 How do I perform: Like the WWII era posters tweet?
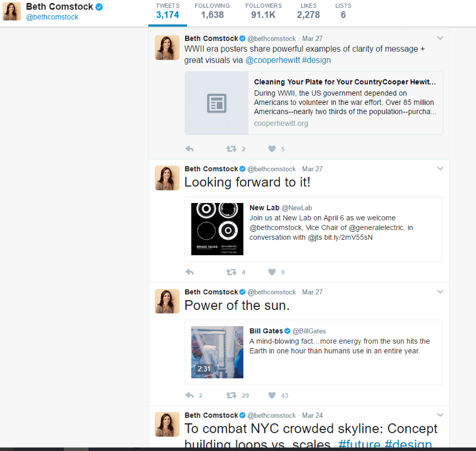click(272, 149)
